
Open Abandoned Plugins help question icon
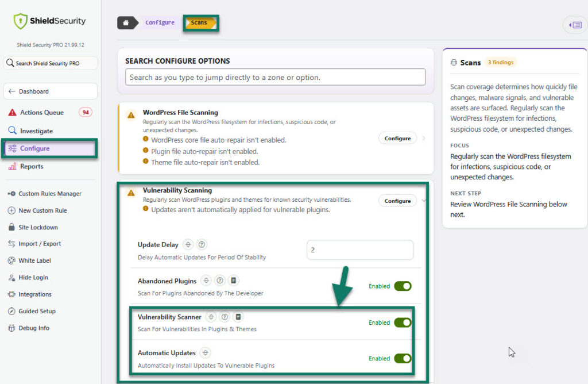coord(220,281)
